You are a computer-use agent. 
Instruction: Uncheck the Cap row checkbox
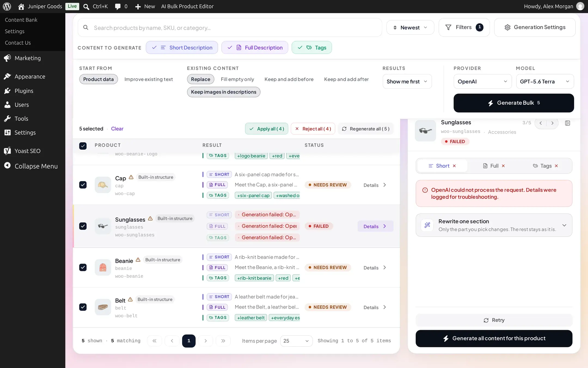click(83, 185)
